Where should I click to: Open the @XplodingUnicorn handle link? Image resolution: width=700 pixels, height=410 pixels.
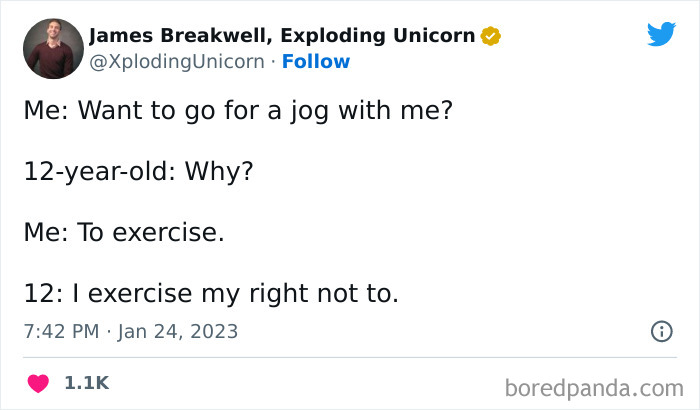(x=177, y=62)
